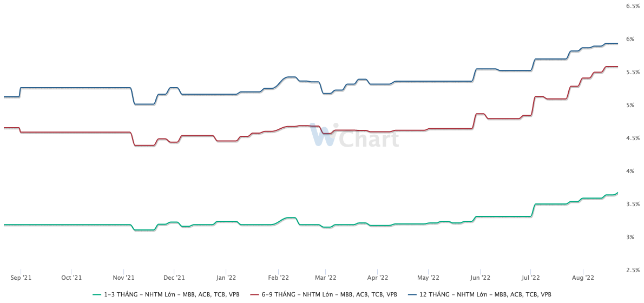Click the Mar '22 x-axis label
Image resolution: width=644 pixels, height=303 pixels.
pyautogui.click(x=325, y=278)
